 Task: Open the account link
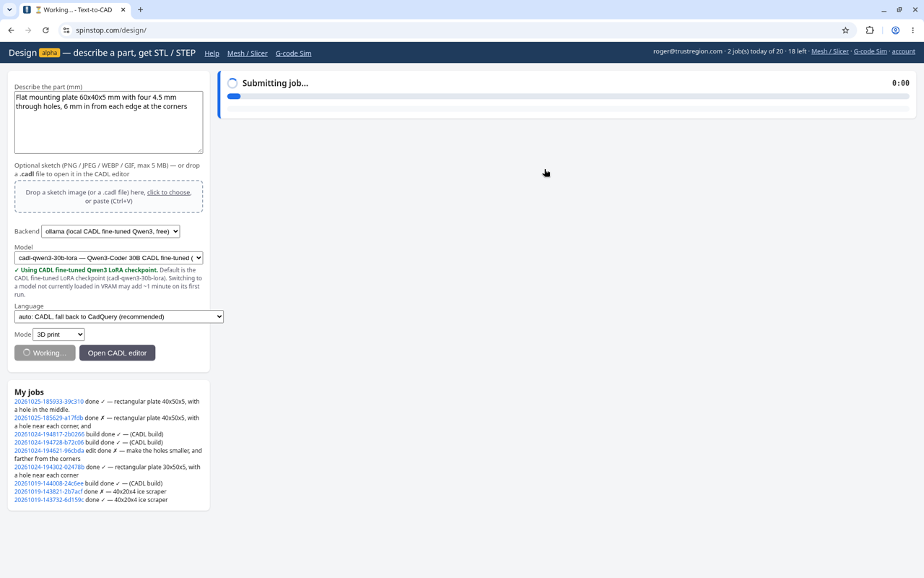pyautogui.click(x=903, y=51)
